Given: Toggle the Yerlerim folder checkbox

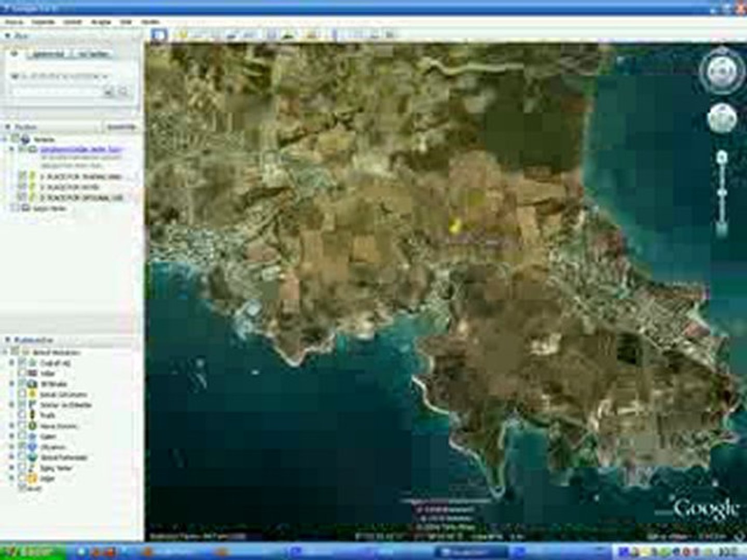Looking at the screenshot, I should coord(15,139).
